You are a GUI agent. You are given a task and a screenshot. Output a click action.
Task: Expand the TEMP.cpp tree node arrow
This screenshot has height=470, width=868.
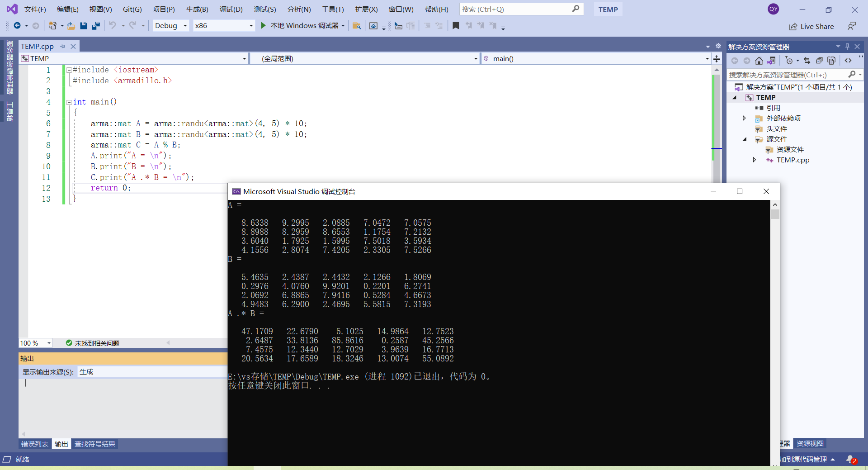[x=754, y=160]
